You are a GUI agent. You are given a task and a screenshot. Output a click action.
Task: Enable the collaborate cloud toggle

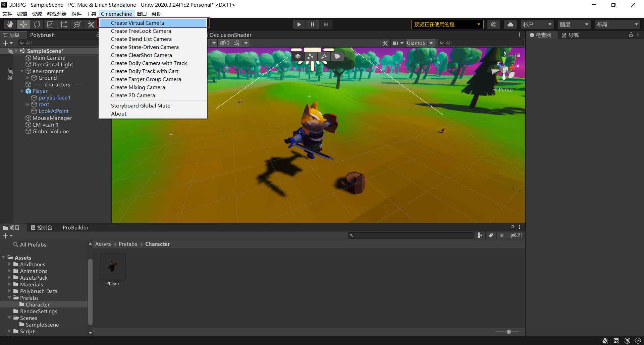[493, 24]
